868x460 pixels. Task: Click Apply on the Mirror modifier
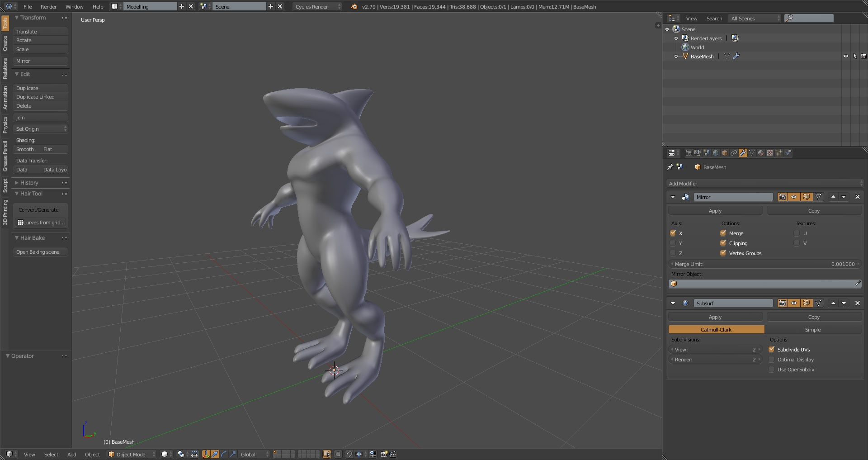[x=715, y=211]
